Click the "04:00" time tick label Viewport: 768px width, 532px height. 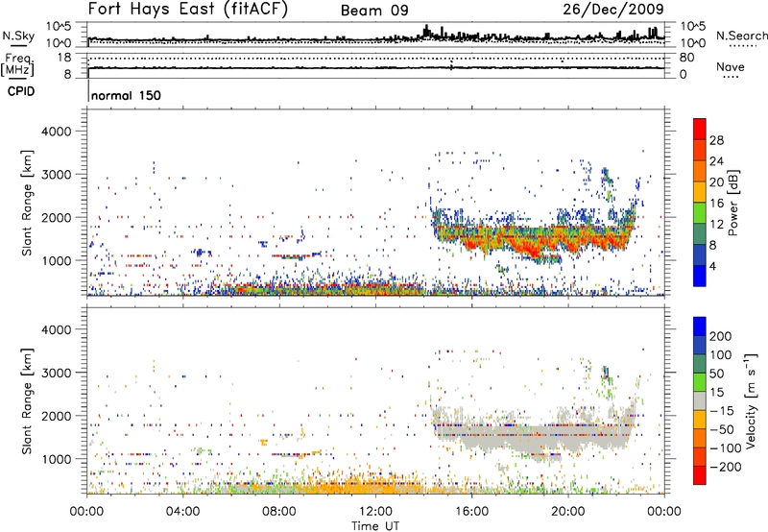182,512
